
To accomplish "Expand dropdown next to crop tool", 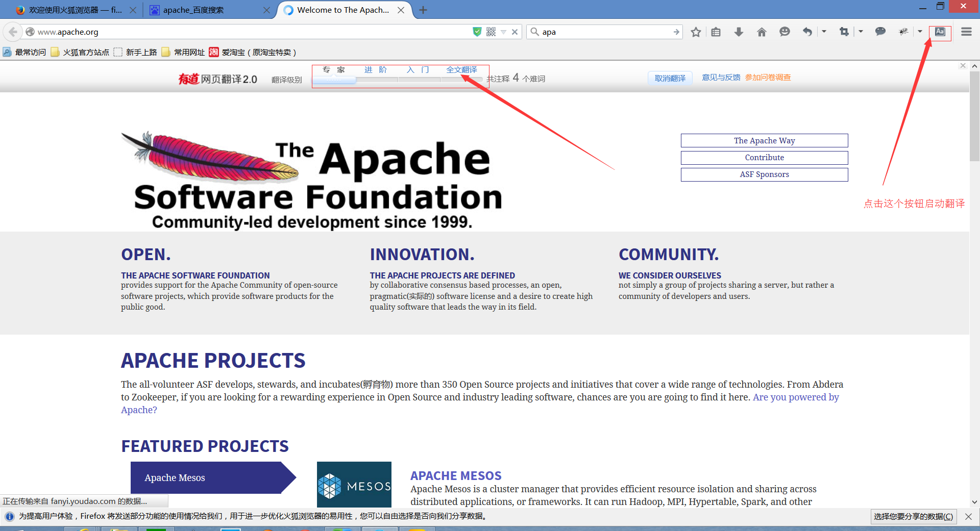I will coord(861,32).
